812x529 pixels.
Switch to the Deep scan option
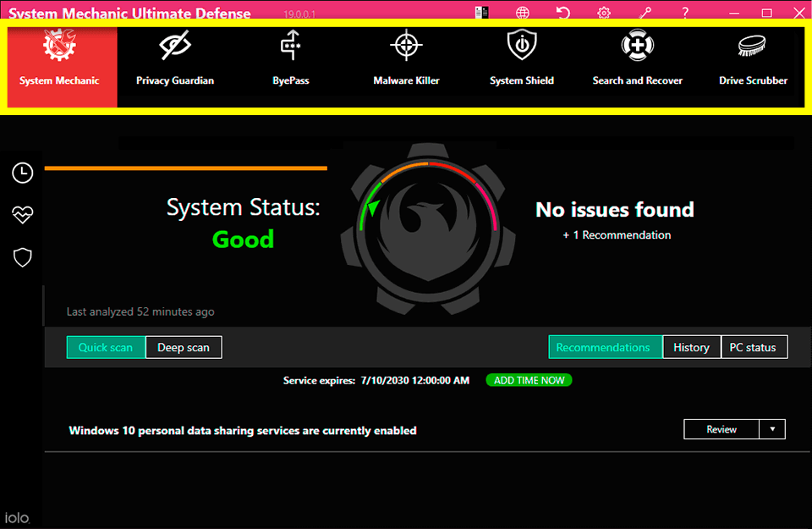point(184,347)
